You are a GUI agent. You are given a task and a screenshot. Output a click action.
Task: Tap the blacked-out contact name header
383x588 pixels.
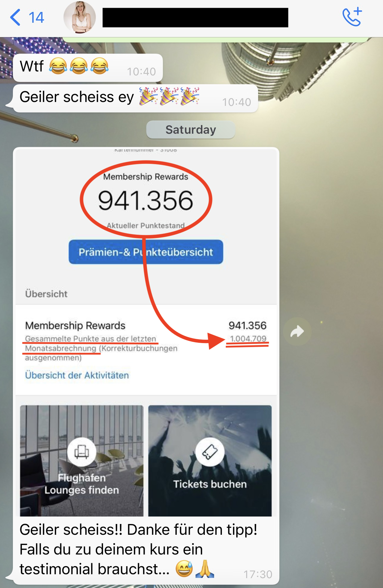[195, 18]
